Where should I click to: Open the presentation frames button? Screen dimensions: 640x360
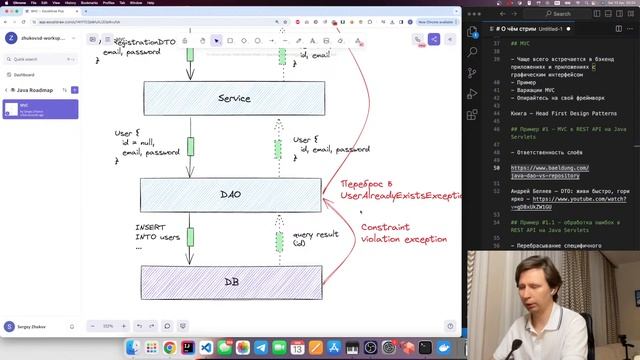[x=183, y=326]
